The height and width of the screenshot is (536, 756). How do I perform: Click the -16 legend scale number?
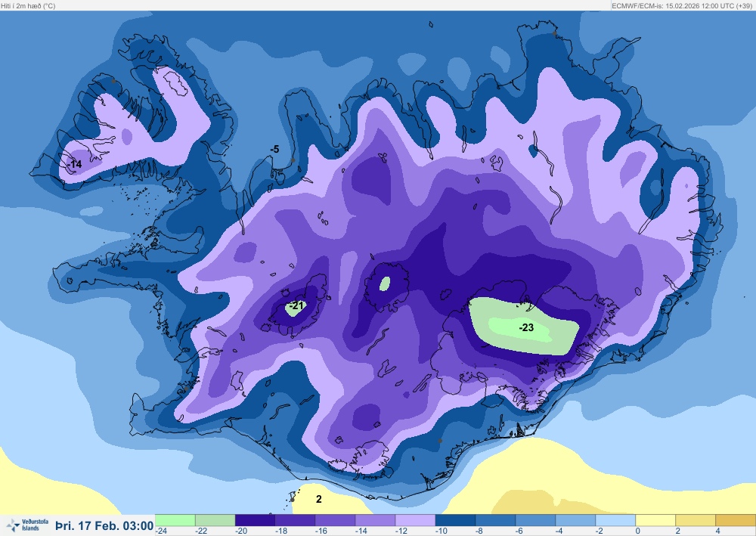point(321,531)
